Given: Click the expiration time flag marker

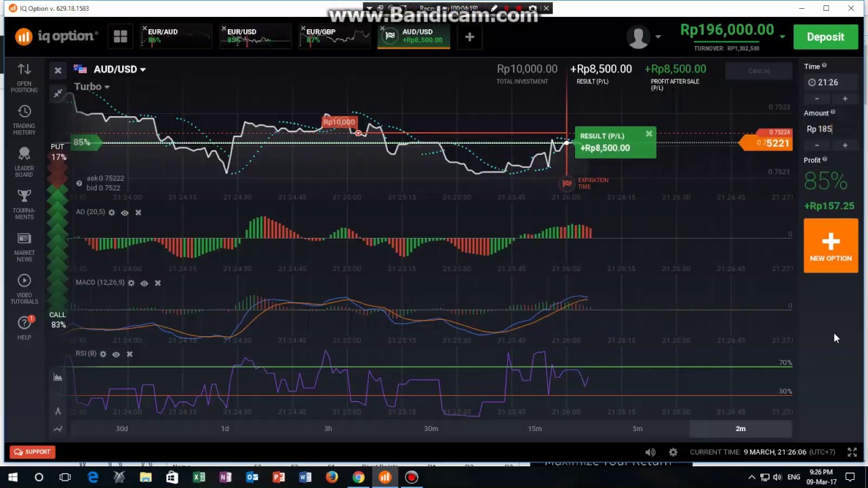Looking at the screenshot, I should point(567,183).
